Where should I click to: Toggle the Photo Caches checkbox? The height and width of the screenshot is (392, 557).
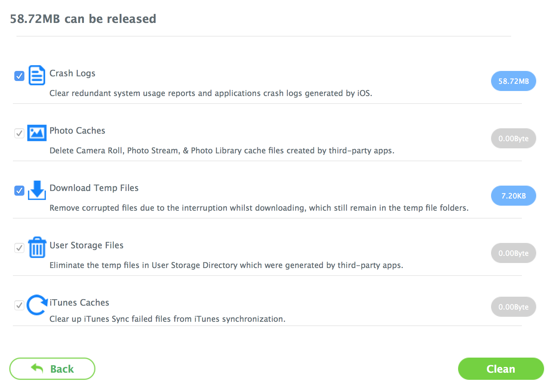[19, 133]
